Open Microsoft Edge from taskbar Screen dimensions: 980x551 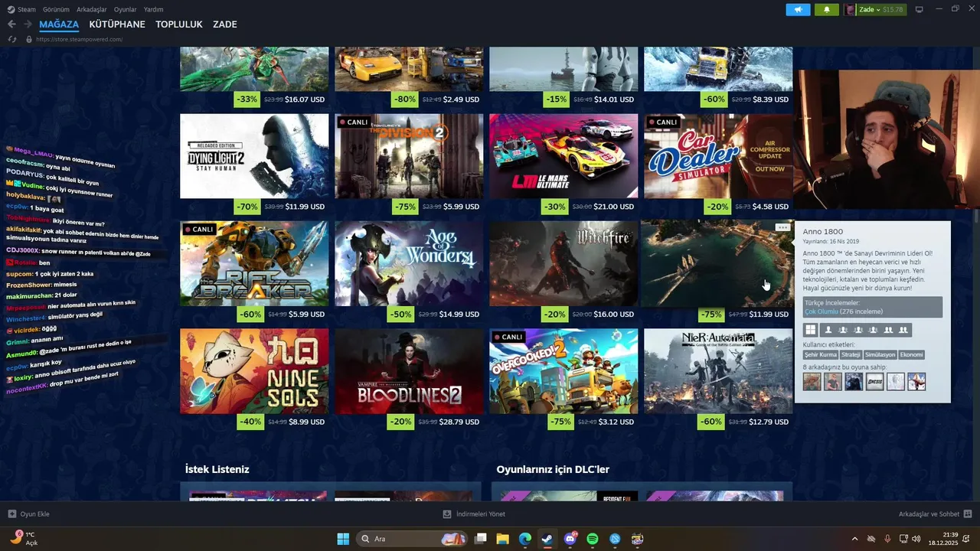pyautogui.click(x=524, y=539)
